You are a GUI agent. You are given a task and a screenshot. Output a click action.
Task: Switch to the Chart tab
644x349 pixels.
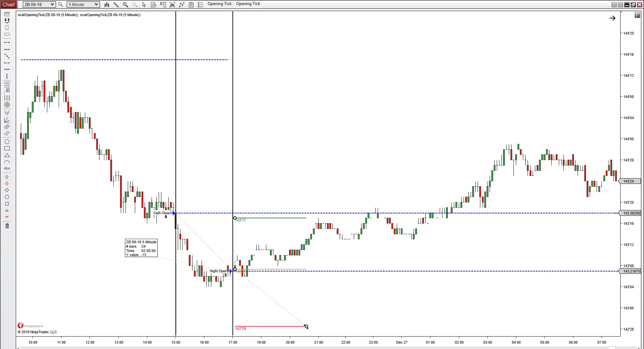9,4
